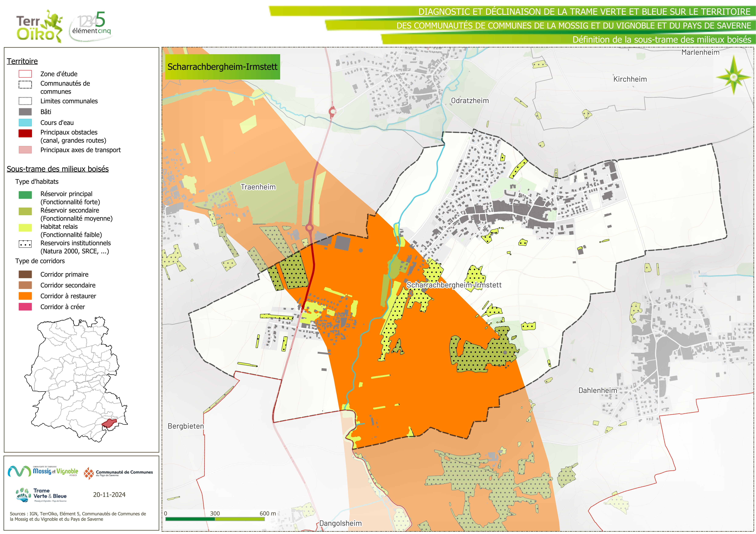Click the Réservoir principal green swatch

[25, 195]
